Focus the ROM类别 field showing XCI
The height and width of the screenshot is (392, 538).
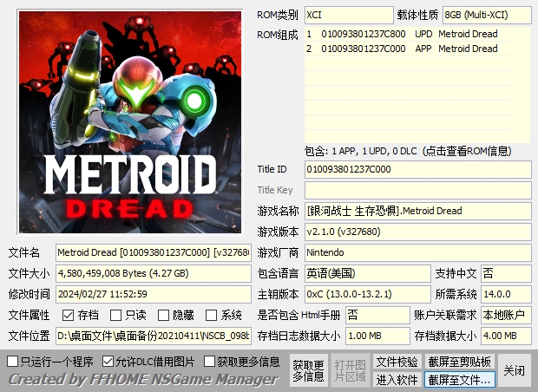coord(349,15)
